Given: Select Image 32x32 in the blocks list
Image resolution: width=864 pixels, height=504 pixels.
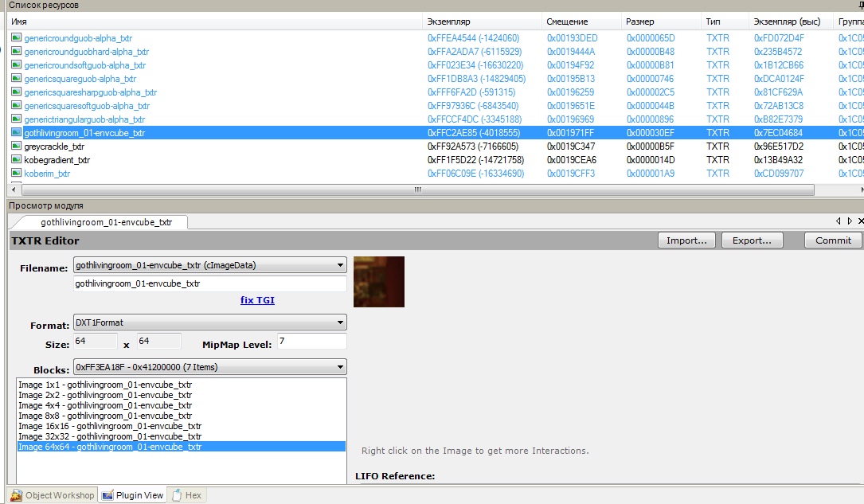Looking at the screenshot, I should point(110,436).
